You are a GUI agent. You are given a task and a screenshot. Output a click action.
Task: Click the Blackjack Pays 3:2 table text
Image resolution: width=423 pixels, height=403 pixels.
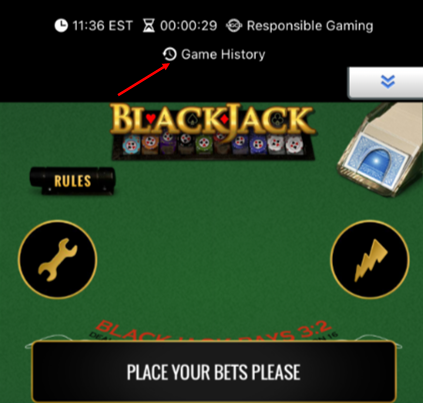coord(214,331)
